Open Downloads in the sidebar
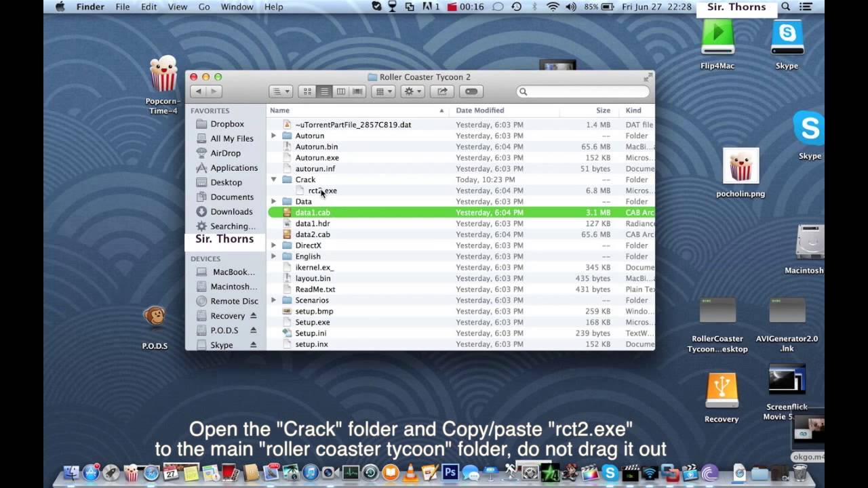 coord(231,211)
